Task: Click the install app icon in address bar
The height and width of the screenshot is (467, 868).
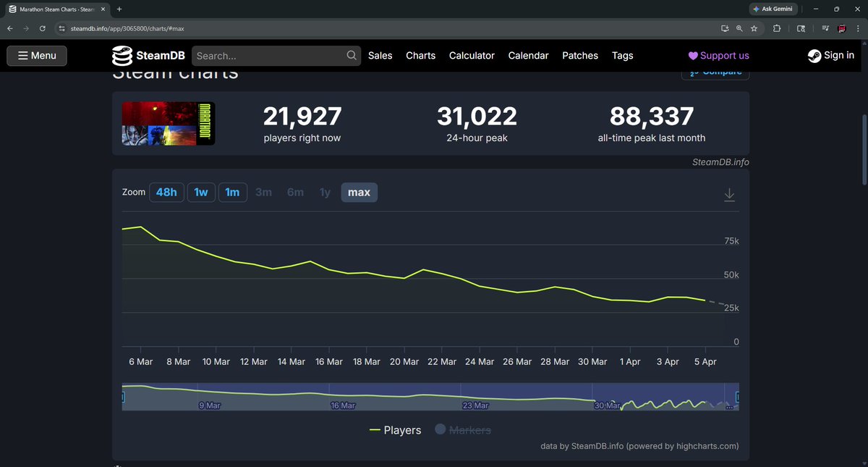Action: click(725, 28)
